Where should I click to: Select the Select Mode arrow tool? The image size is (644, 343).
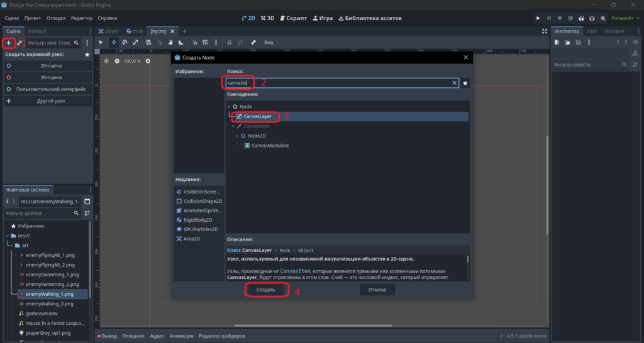coord(101,42)
